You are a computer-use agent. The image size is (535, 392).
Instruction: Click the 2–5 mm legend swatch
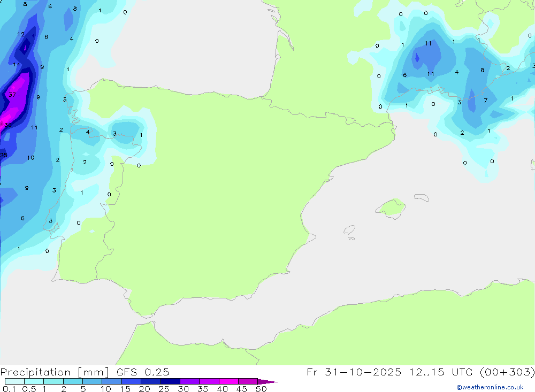coord(73,381)
